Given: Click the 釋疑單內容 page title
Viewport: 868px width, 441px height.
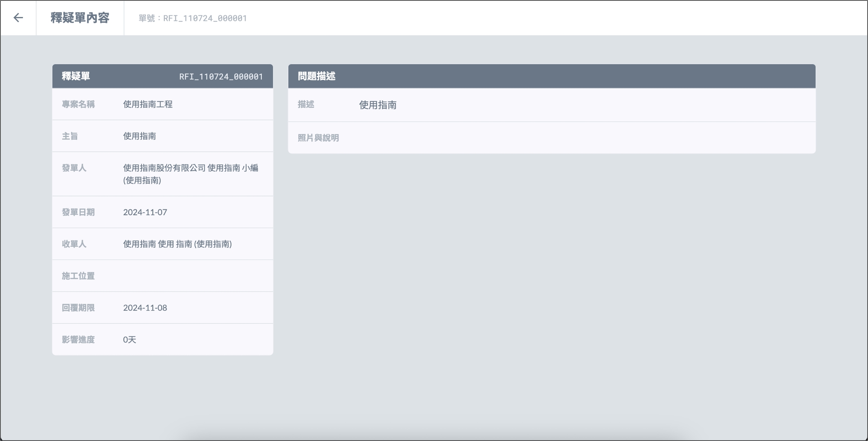Looking at the screenshot, I should [x=80, y=18].
